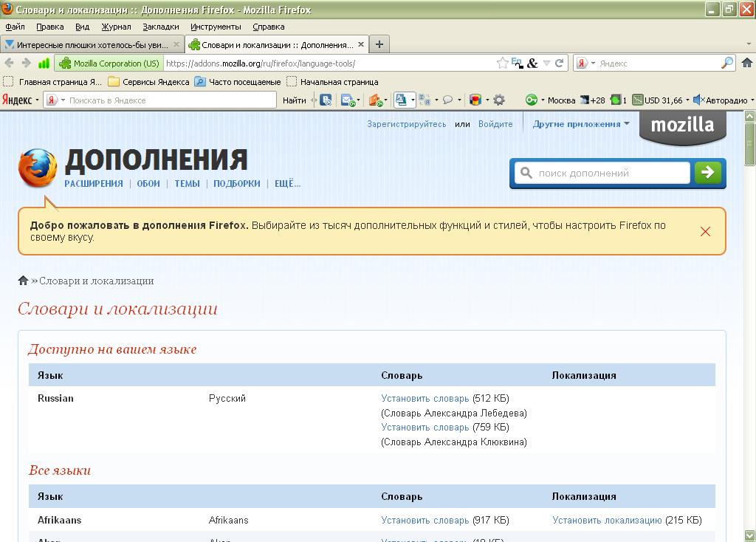The height and width of the screenshot is (542, 756).
Task: Open the Инструменты menu
Action: click(216, 27)
